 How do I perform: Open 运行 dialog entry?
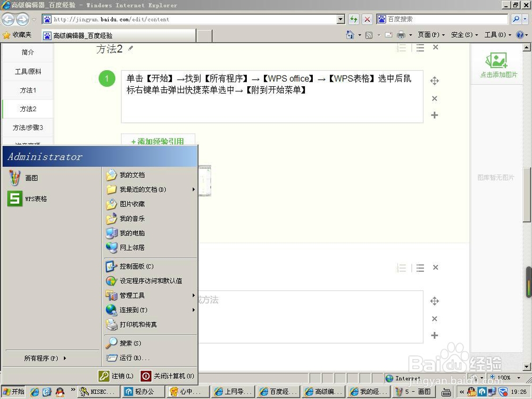[128, 358]
